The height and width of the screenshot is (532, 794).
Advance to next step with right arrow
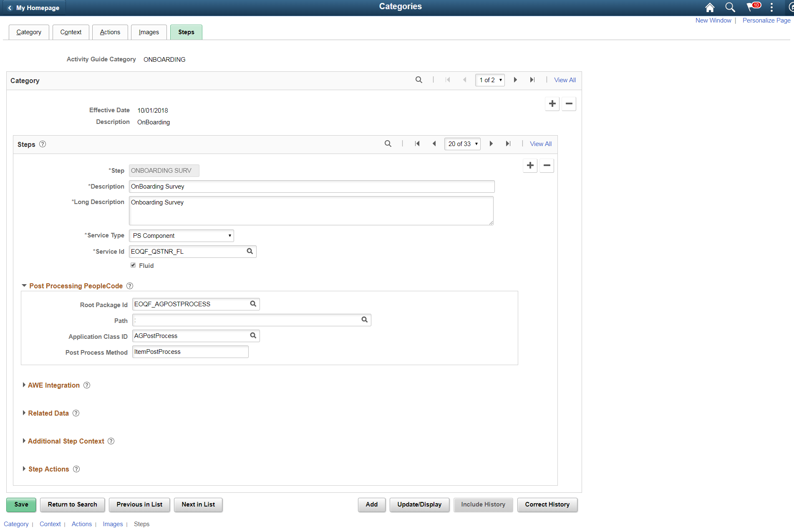[491, 144]
